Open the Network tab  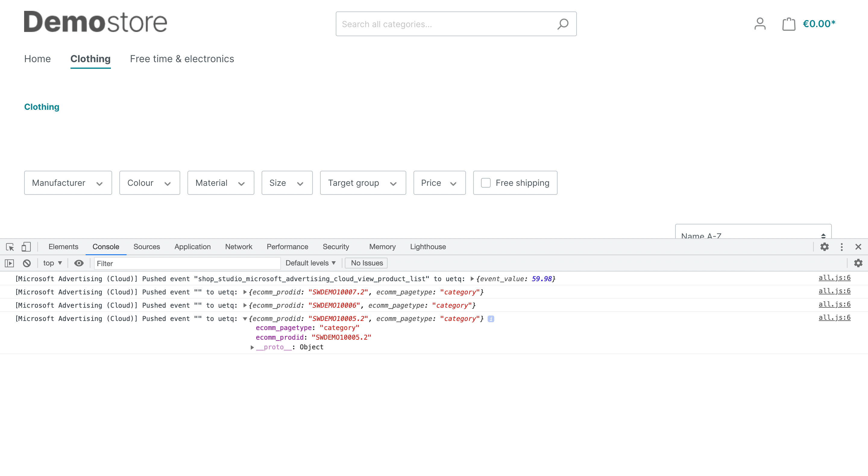tap(239, 247)
